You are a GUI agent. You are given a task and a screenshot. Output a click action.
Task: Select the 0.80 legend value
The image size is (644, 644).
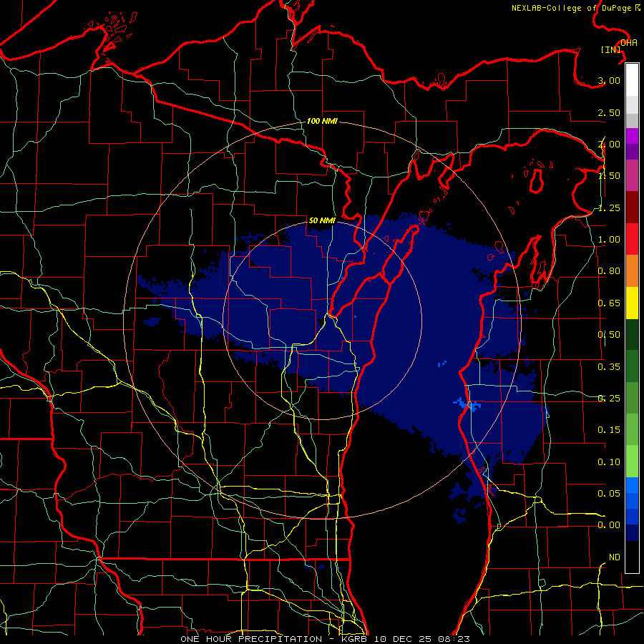[609, 271]
